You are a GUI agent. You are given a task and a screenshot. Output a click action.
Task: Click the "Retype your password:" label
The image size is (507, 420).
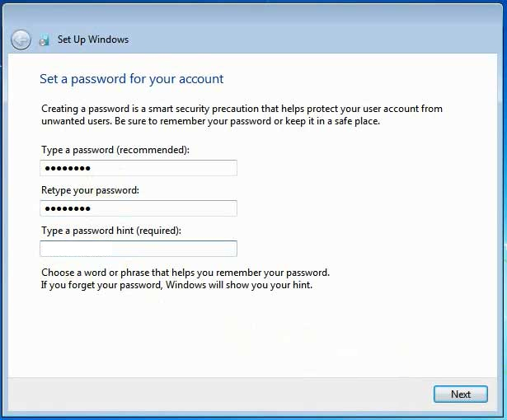click(x=90, y=190)
